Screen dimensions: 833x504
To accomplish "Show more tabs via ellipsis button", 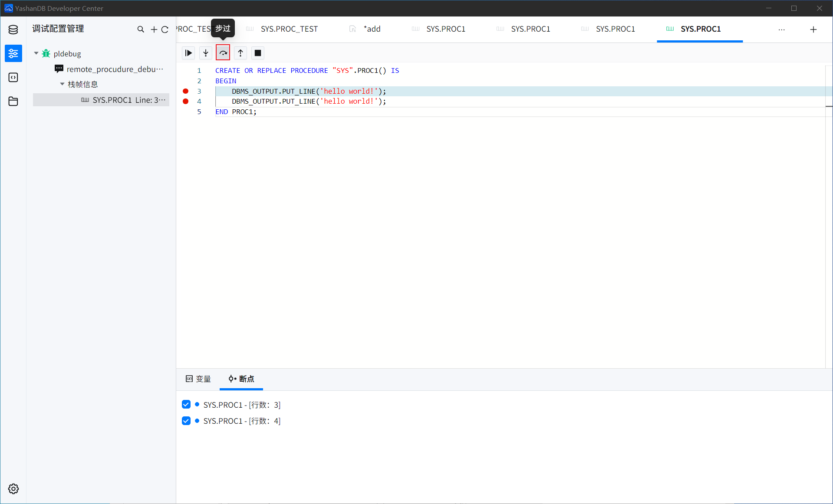I will (x=782, y=29).
